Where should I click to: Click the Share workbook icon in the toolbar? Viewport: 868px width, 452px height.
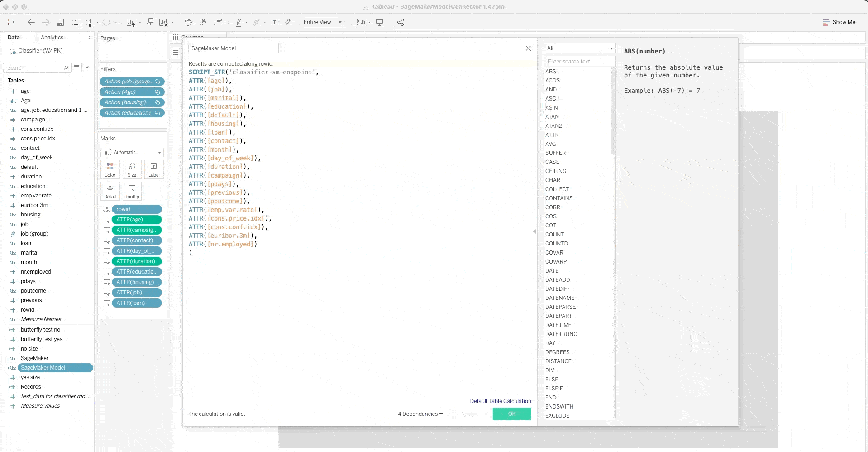click(400, 22)
